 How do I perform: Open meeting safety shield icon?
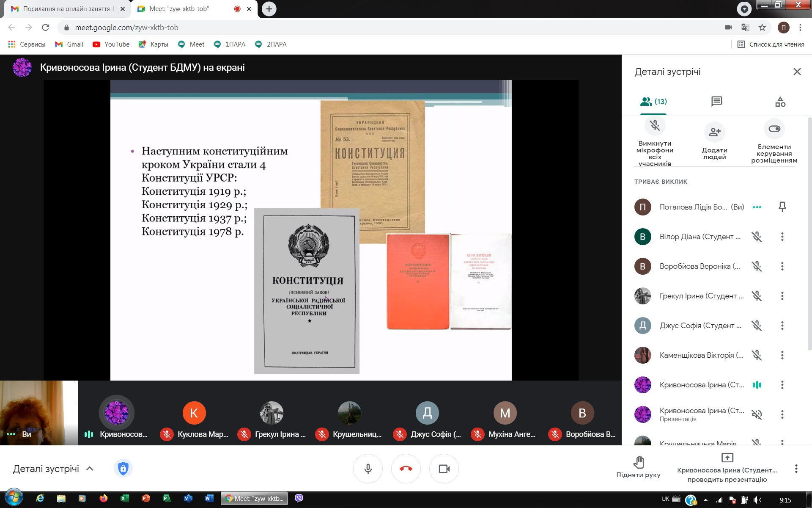click(x=123, y=469)
